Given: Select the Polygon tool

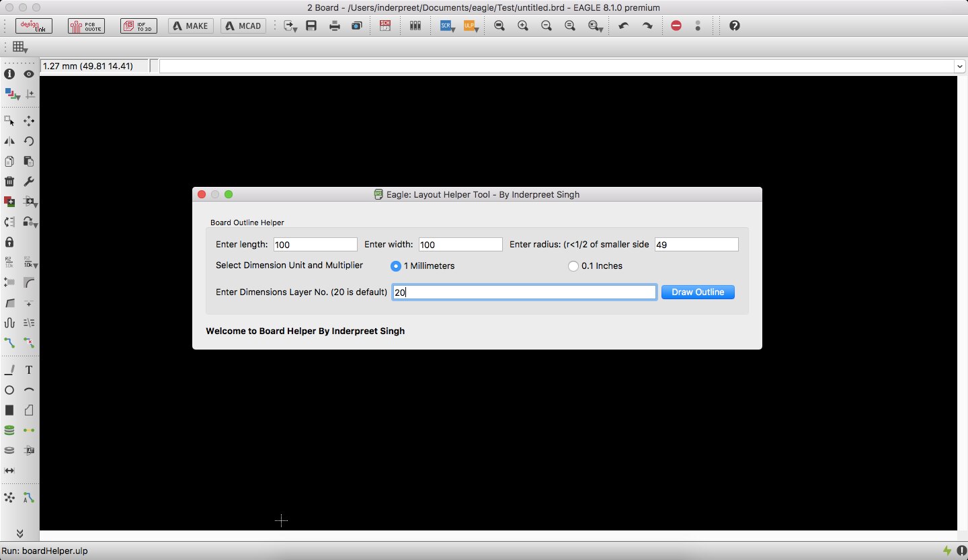Looking at the screenshot, I should point(29,410).
